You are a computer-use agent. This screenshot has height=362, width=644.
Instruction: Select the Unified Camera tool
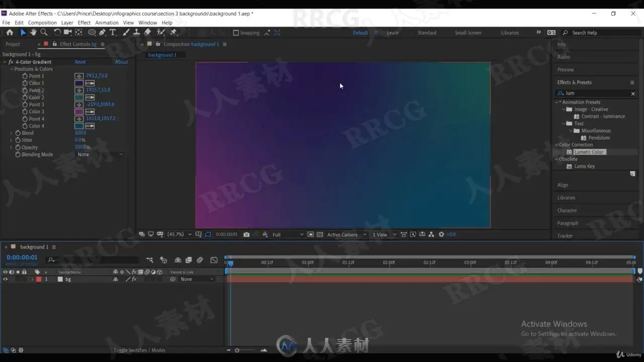coord(67,32)
